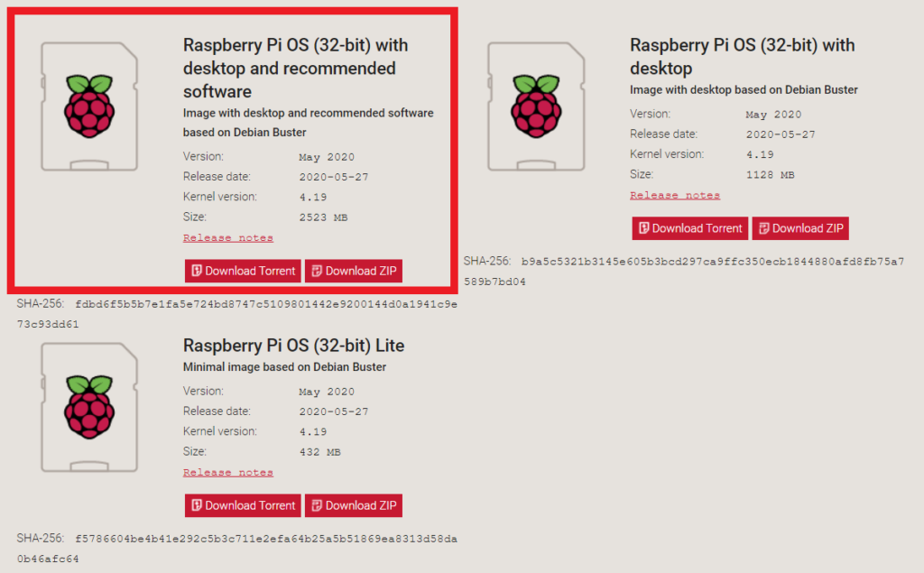
Task: Click 'Minimal image based on Debian Buster' description
Action: pyautogui.click(x=284, y=366)
